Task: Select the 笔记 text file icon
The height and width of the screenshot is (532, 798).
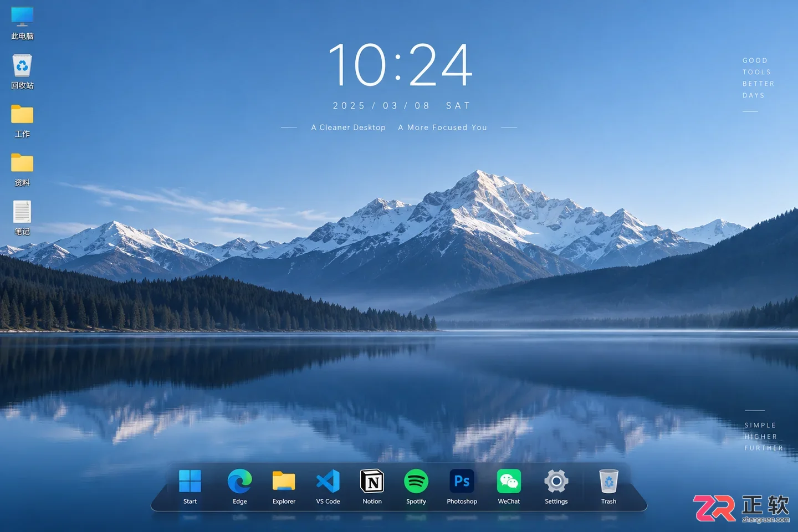Action: point(22,218)
